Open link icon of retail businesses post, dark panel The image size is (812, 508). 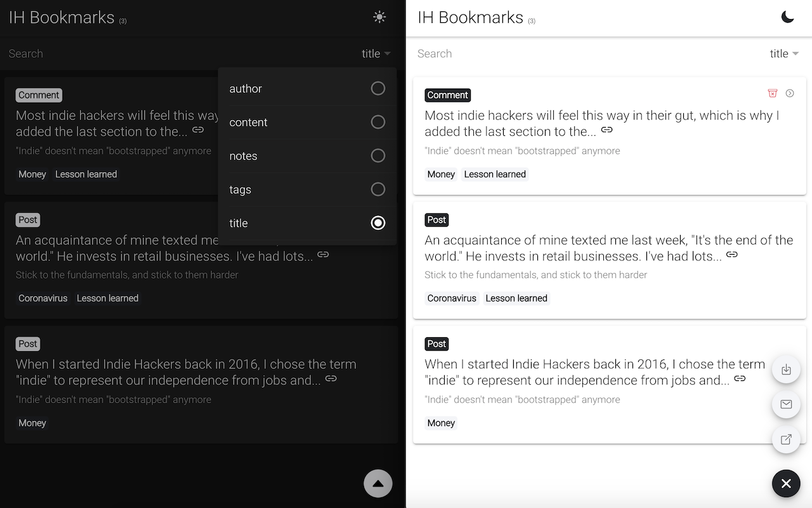tap(323, 254)
